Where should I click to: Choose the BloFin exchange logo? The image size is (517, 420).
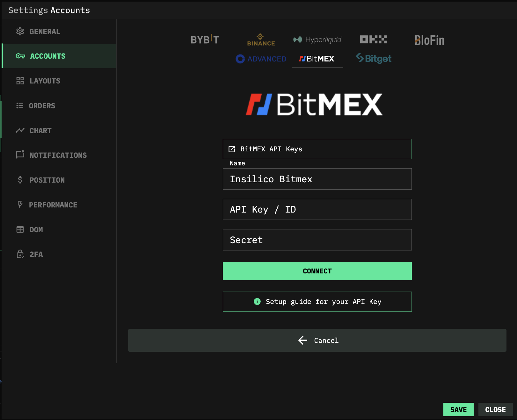tap(429, 40)
